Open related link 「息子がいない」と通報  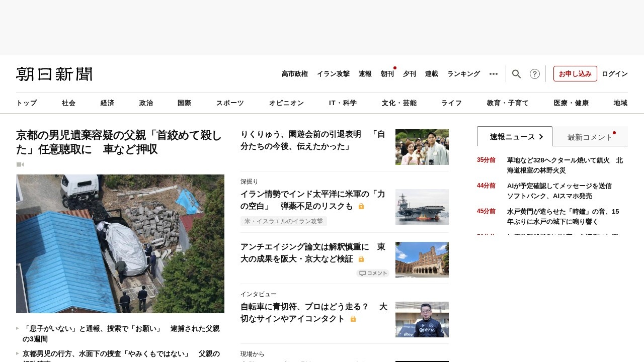tap(121, 334)
